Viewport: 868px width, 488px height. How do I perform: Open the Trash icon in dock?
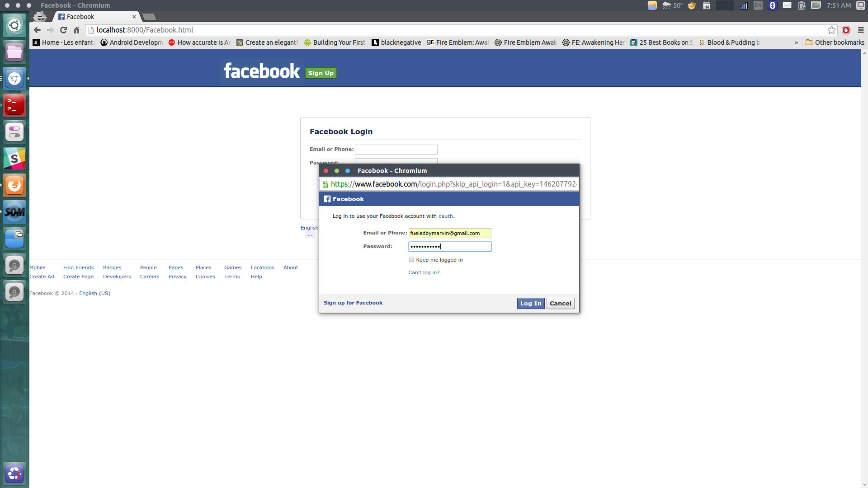(14, 473)
